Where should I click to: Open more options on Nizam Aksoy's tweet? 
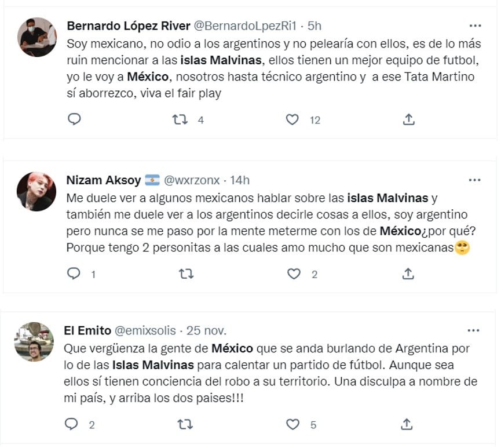(x=476, y=180)
